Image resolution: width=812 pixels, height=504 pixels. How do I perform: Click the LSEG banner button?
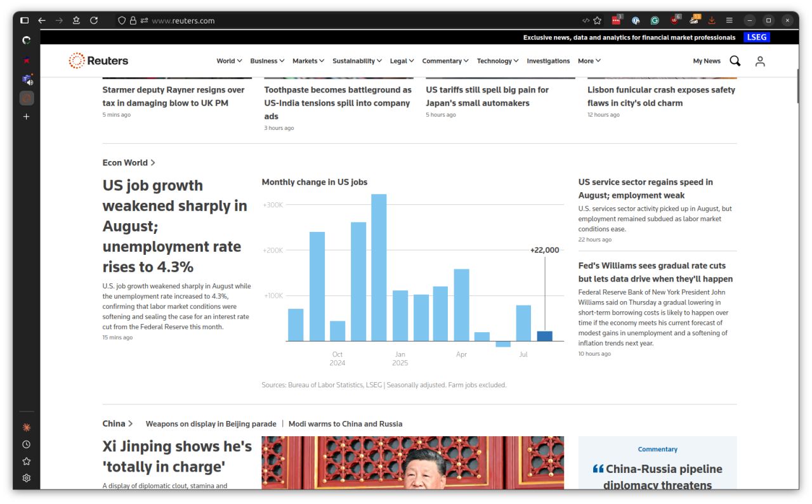pos(757,37)
